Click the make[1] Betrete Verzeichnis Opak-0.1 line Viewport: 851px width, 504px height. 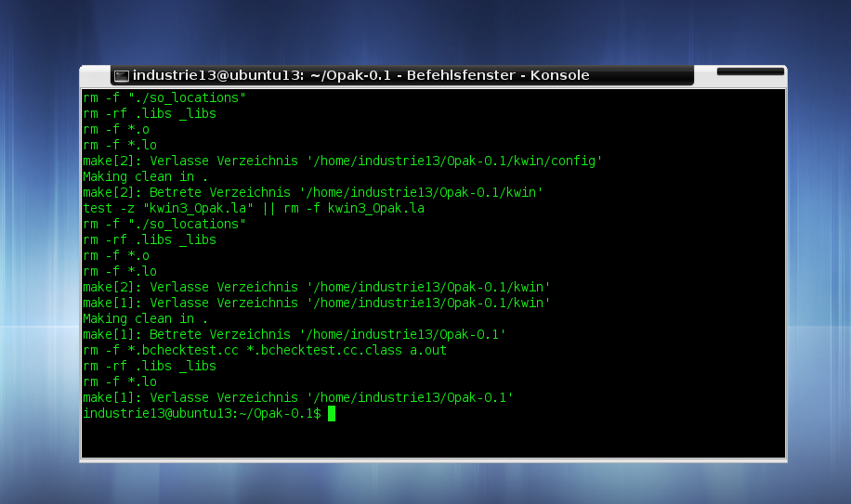[x=295, y=334]
